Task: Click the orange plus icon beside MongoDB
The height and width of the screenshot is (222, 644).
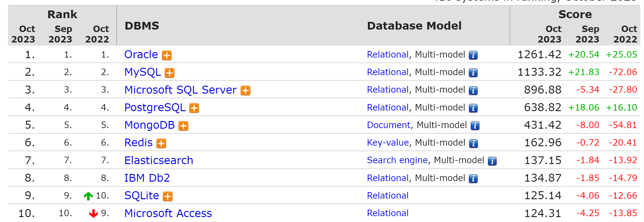Action: click(183, 126)
